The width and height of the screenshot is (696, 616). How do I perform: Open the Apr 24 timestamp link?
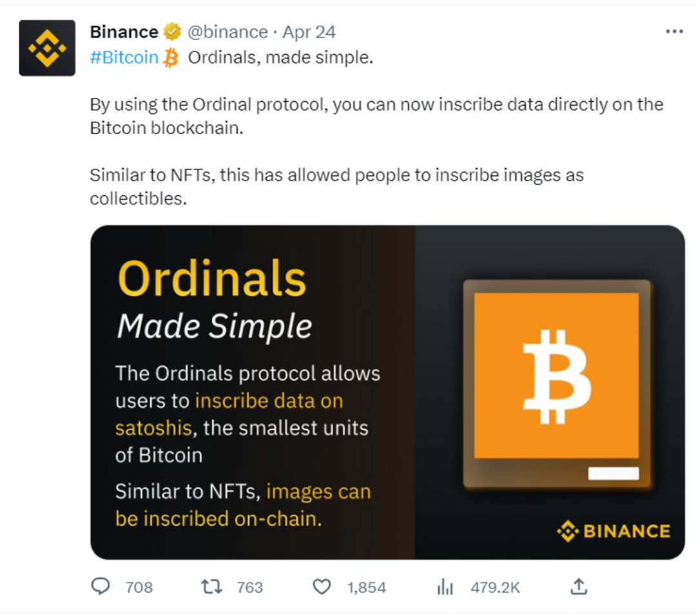click(x=309, y=31)
